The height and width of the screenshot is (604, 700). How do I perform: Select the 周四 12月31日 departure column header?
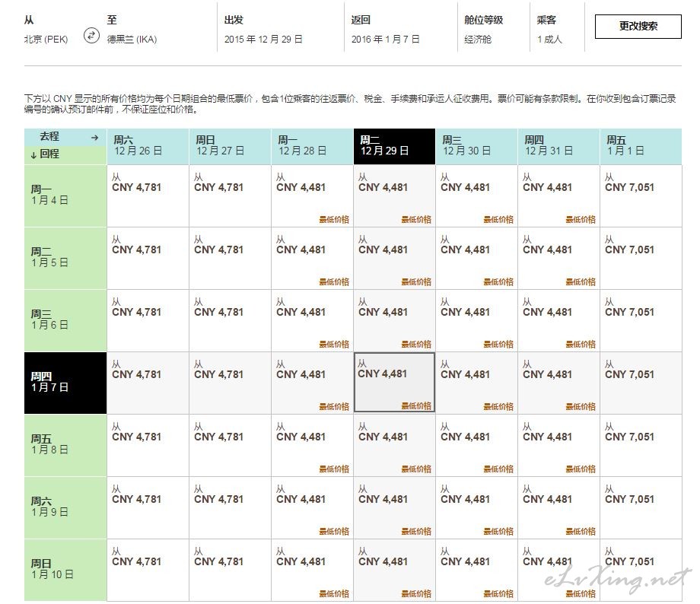(x=558, y=146)
